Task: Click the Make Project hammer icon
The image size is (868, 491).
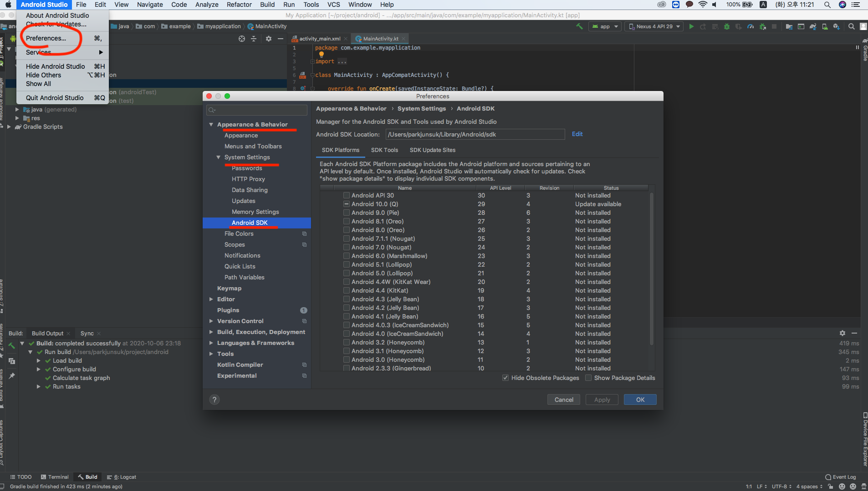Action: click(579, 26)
